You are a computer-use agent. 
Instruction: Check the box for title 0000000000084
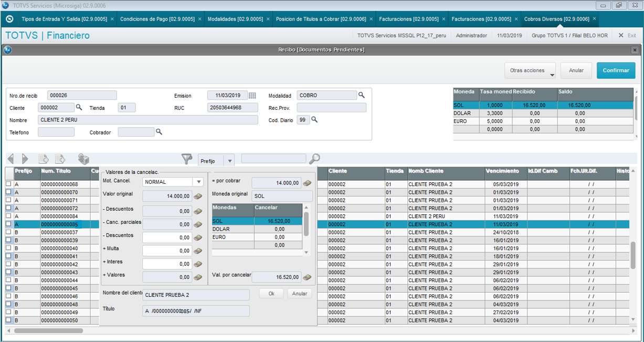pos(8,216)
